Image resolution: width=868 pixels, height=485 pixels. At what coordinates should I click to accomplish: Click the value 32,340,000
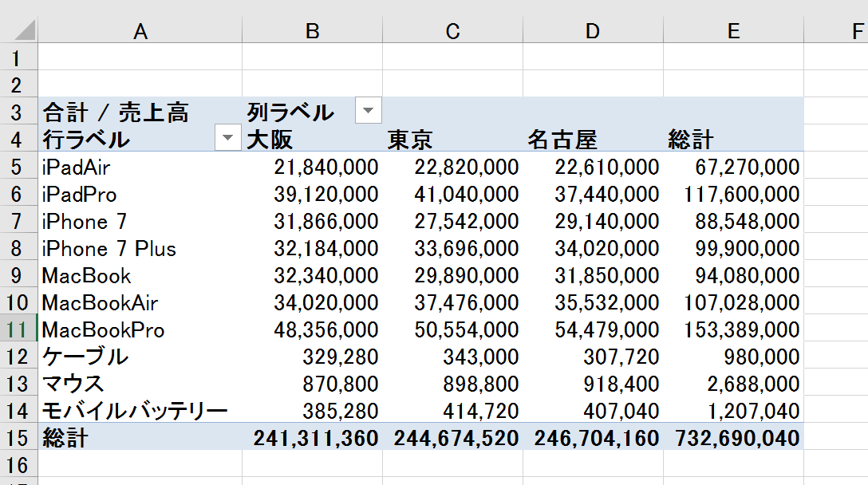pos(326,276)
